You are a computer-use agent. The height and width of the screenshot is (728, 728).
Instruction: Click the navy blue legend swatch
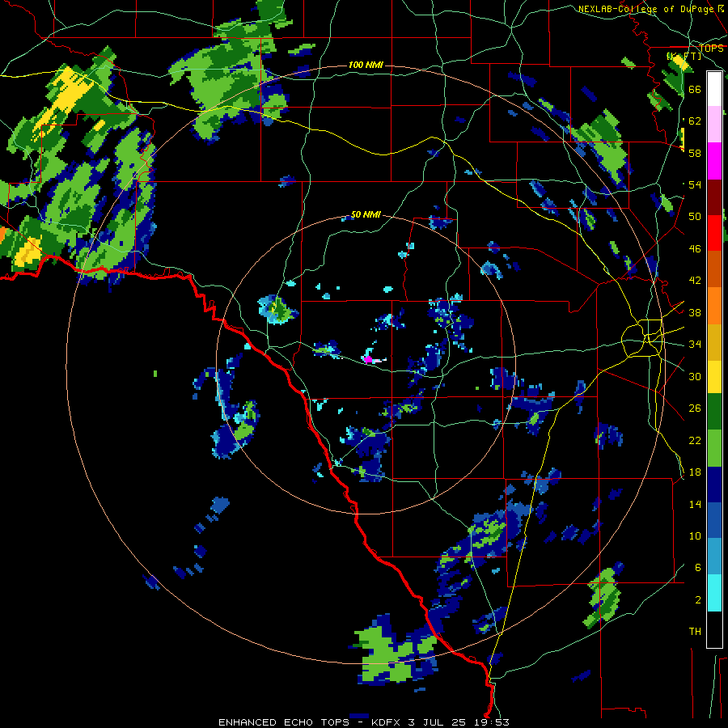pyautogui.click(x=714, y=485)
